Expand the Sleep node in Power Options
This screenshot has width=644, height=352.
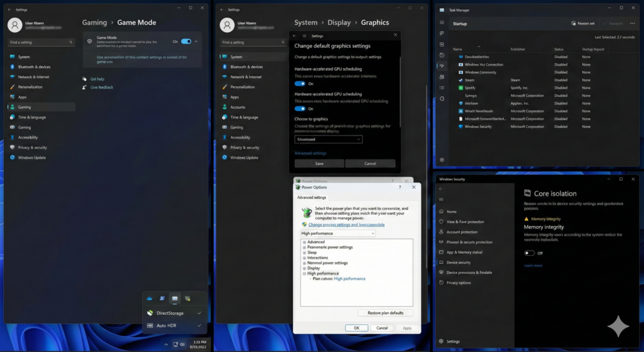click(x=304, y=253)
